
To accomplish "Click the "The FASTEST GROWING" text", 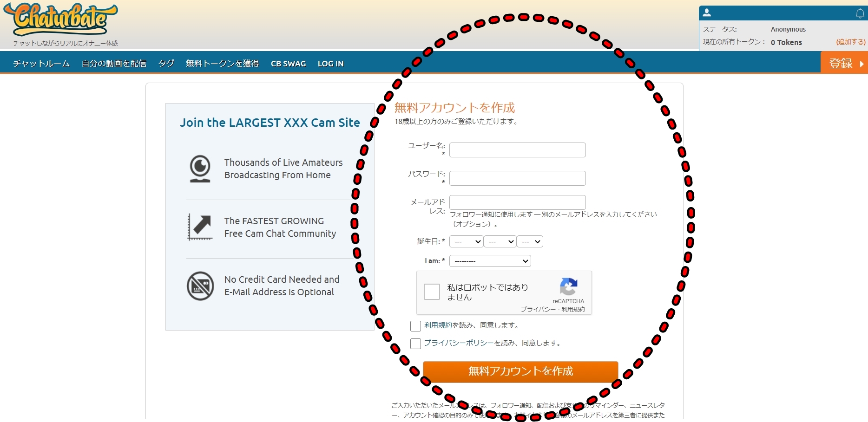I will coord(274,221).
